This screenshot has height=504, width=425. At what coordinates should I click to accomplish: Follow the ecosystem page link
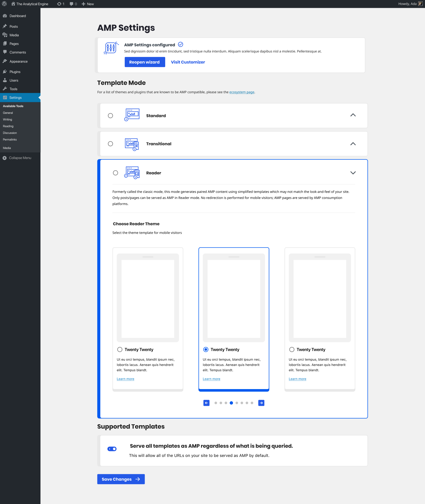tap(242, 92)
